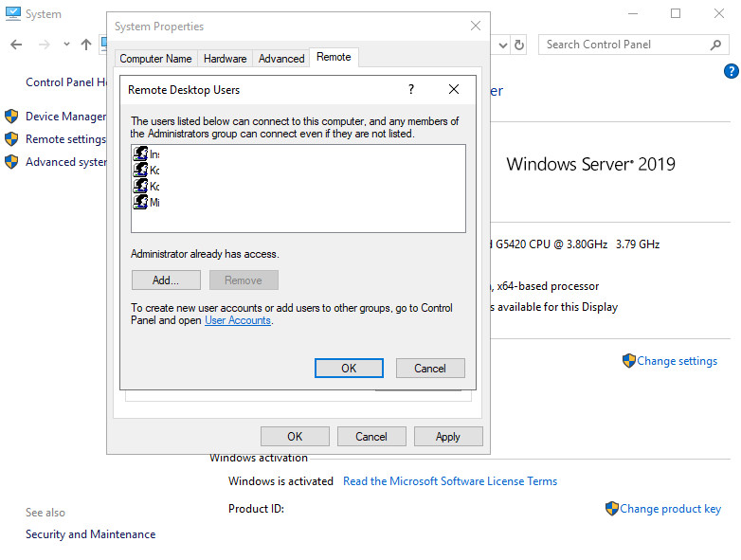741x560 pixels.
Task: Select the user entry starting with "Ins"
Action: pos(147,154)
